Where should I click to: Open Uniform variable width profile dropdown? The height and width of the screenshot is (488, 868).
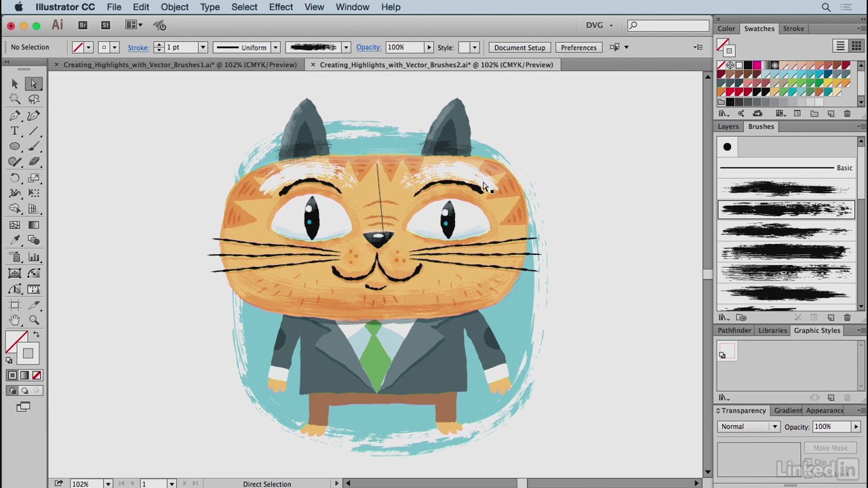pos(275,47)
